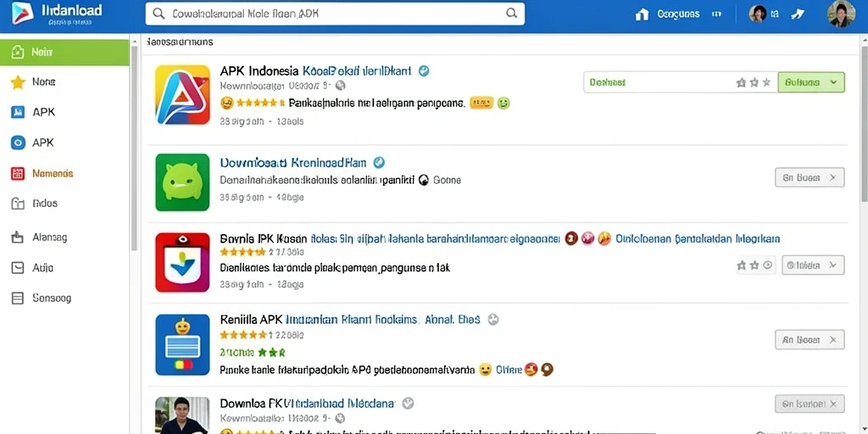
Task: Click the search submit magnifier at right of field
Action: click(512, 14)
